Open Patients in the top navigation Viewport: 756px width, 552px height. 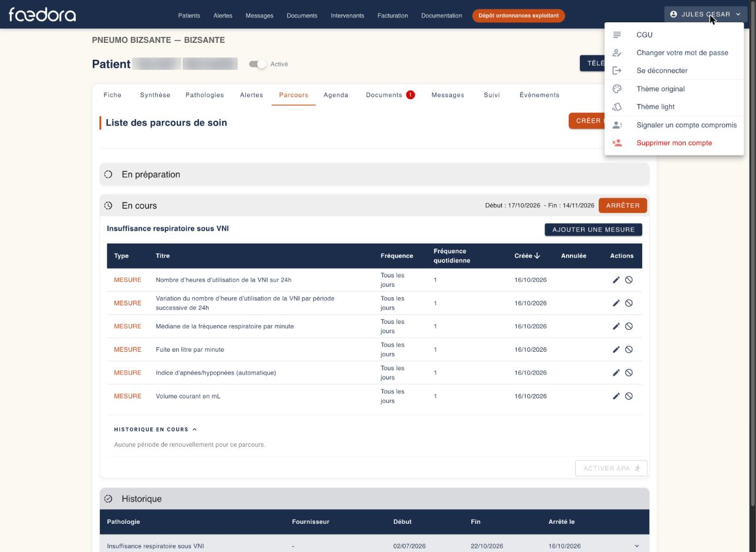189,16
